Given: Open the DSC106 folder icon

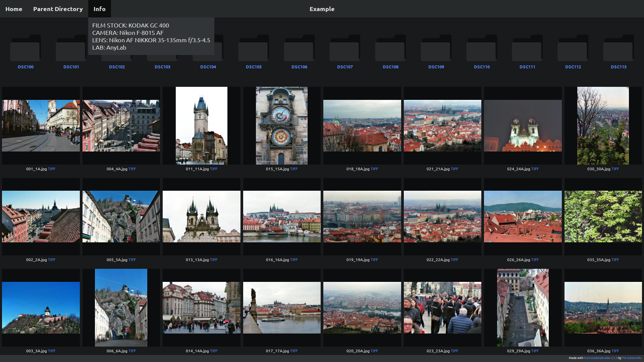Looking at the screenshot, I should pyautogui.click(x=299, y=49).
